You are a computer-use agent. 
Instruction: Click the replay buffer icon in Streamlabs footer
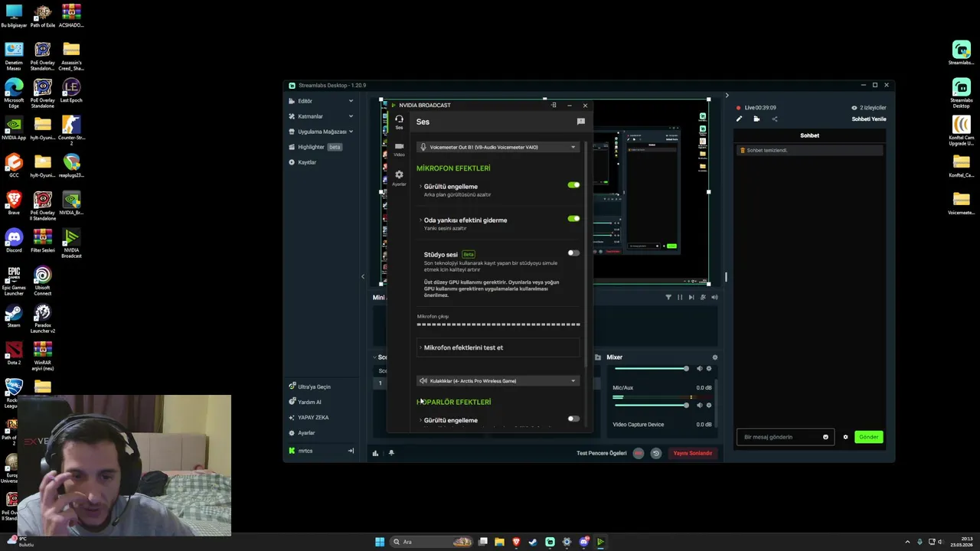pos(655,453)
